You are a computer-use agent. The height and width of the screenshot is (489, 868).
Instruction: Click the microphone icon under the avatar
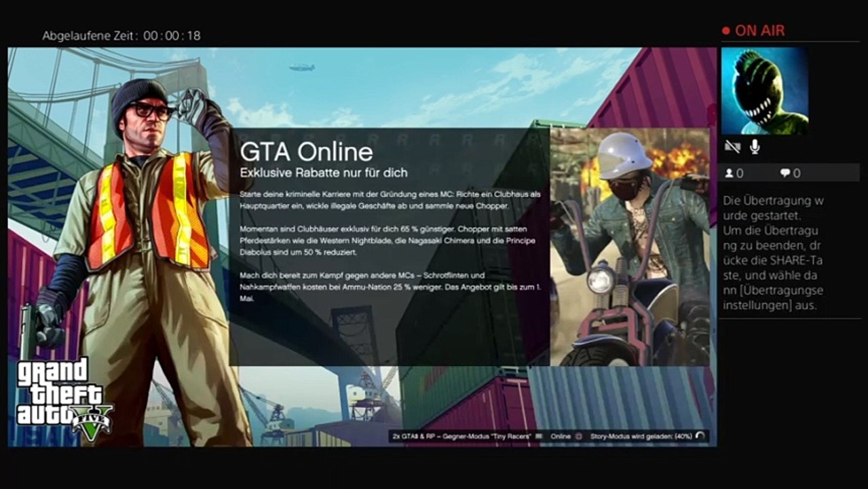pos(755,146)
